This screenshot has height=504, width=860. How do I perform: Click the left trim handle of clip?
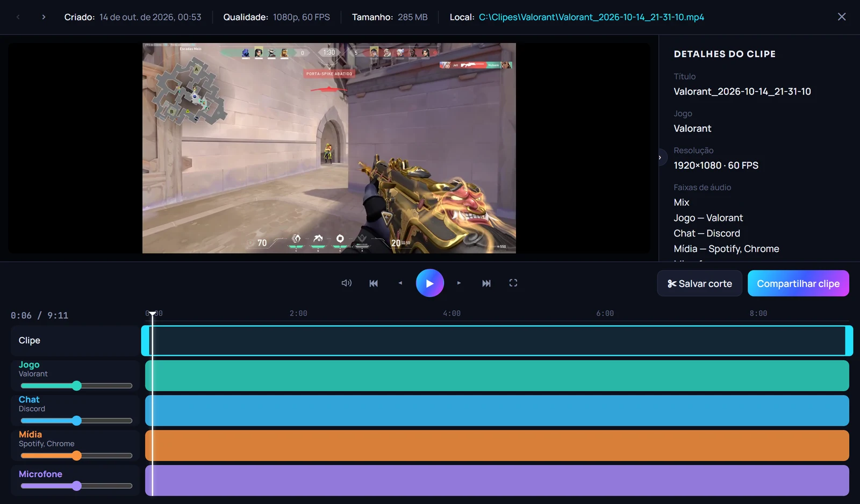145,341
